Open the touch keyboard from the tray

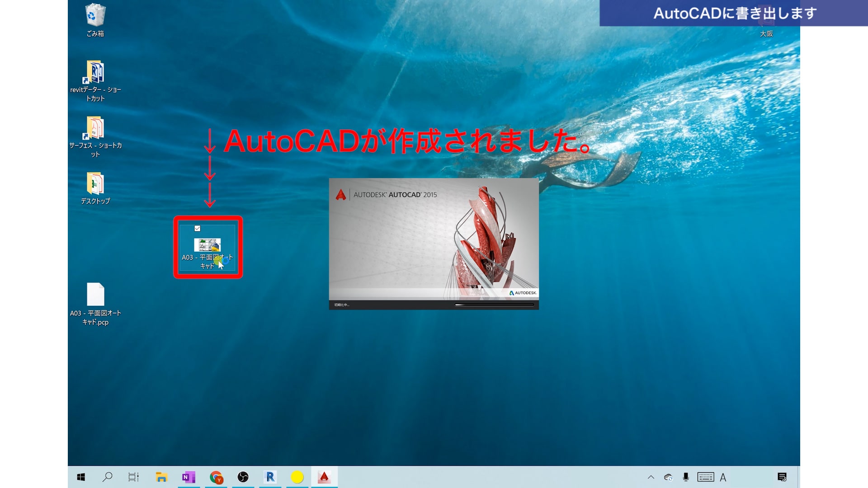click(705, 477)
